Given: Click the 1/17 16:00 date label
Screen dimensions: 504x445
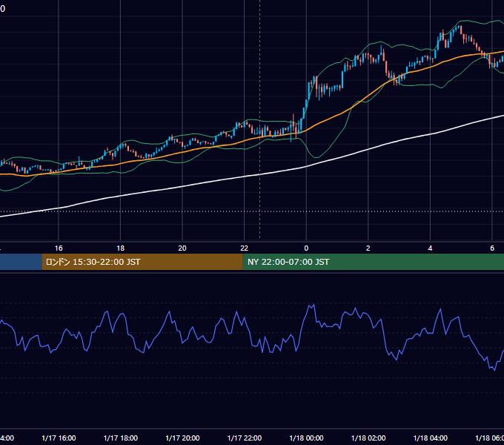Looking at the screenshot, I should 59,438.
